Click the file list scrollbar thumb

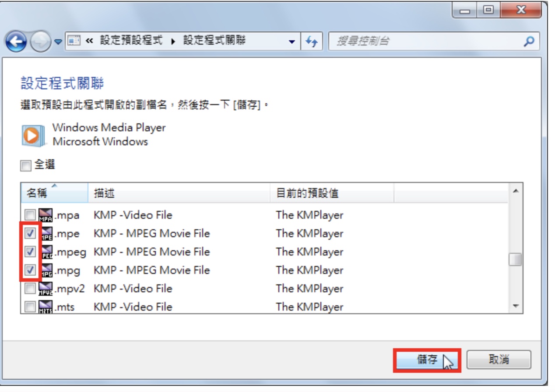pyautogui.click(x=516, y=259)
